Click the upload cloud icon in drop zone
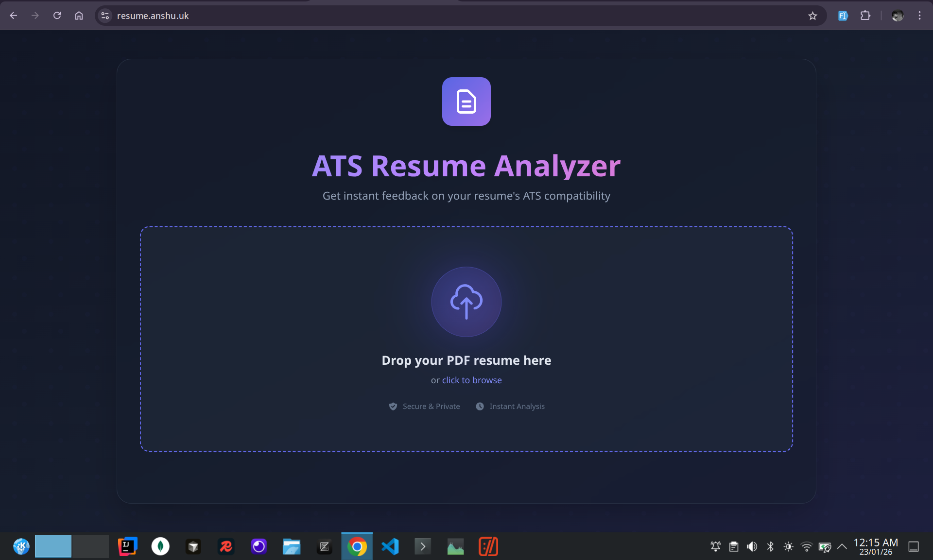The width and height of the screenshot is (933, 560). tap(466, 302)
